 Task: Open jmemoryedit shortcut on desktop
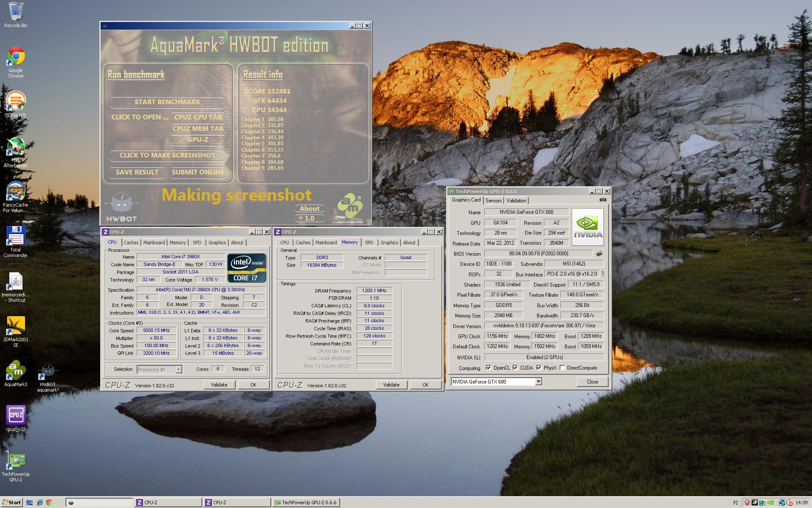click(16, 287)
